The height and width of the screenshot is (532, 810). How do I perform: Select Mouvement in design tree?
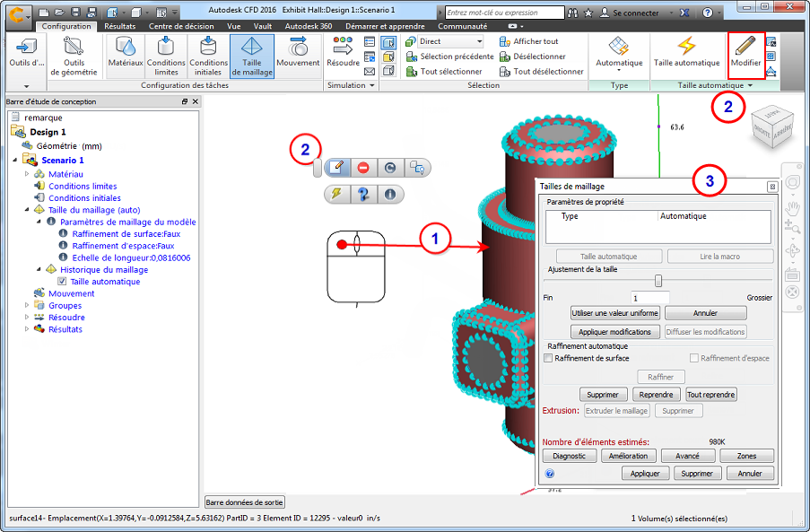[x=71, y=293]
